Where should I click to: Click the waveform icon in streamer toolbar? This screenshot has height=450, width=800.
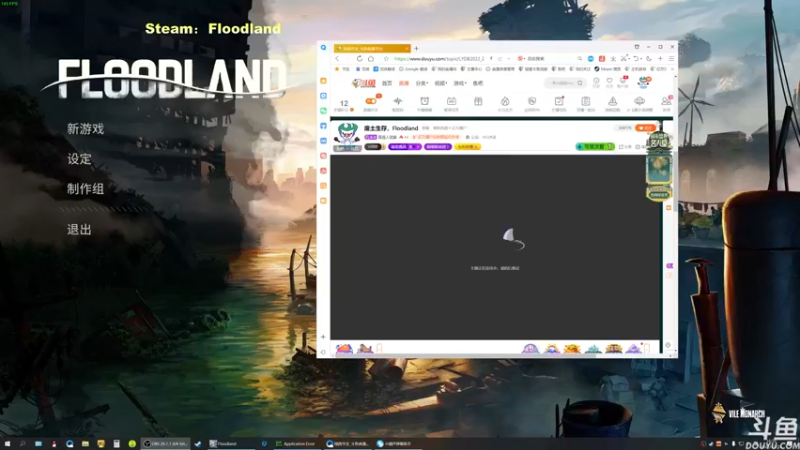tap(397, 103)
